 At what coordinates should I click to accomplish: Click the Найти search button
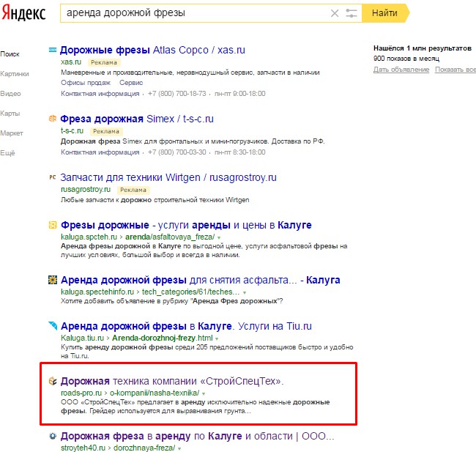tap(385, 13)
